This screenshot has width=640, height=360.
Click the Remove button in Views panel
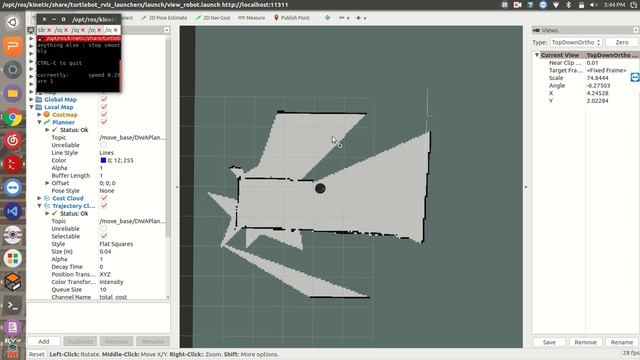click(585, 342)
